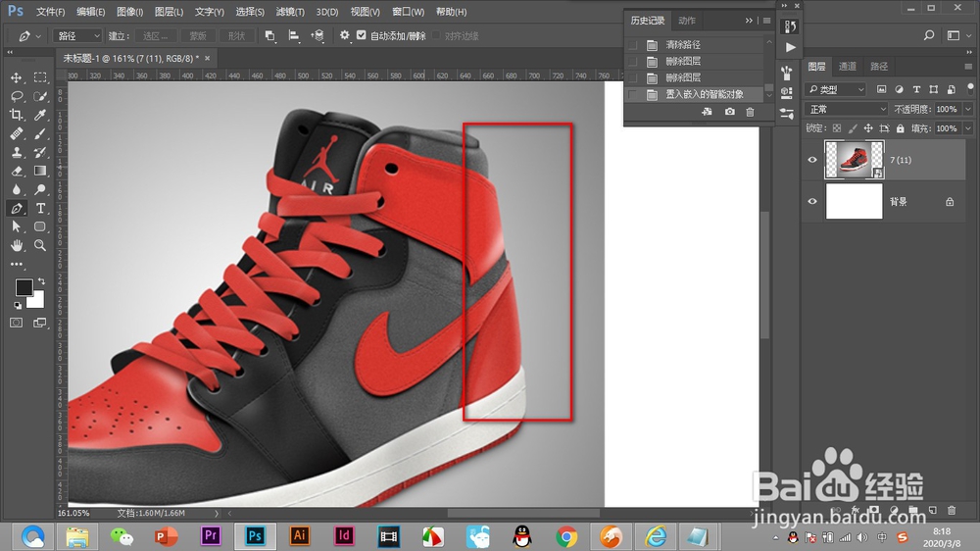Select the Move tool
980x551 pixels.
(x=17, y=77)
